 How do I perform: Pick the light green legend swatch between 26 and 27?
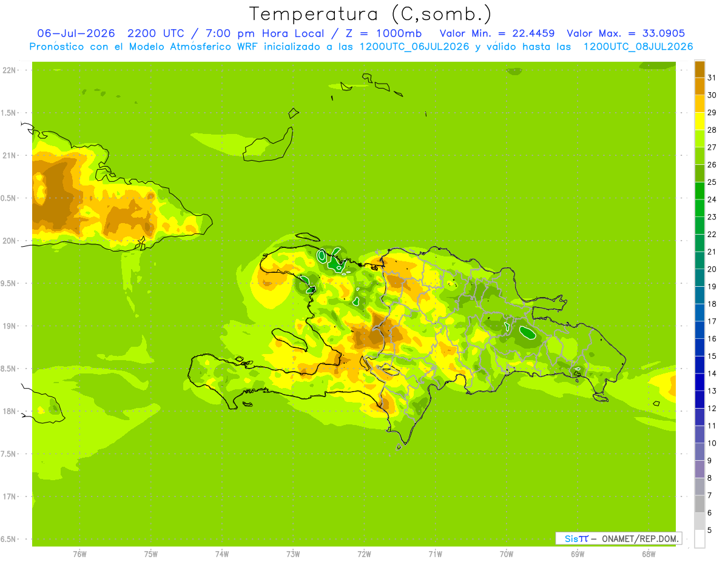coord(699,156)
